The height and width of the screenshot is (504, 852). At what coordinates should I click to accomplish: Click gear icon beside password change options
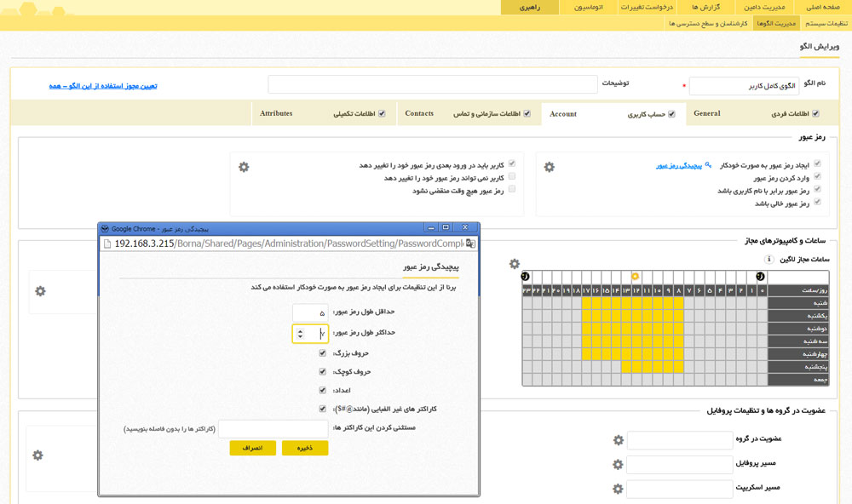244,167
